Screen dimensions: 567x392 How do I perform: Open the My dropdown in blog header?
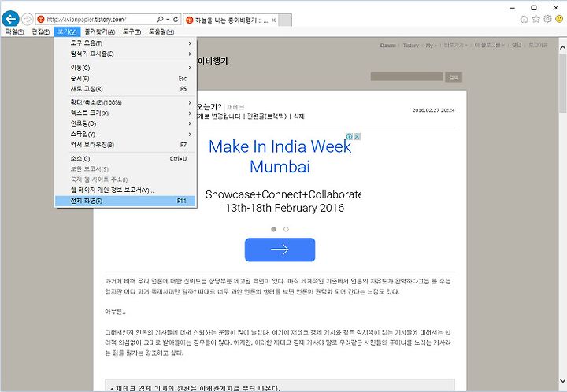431,45
